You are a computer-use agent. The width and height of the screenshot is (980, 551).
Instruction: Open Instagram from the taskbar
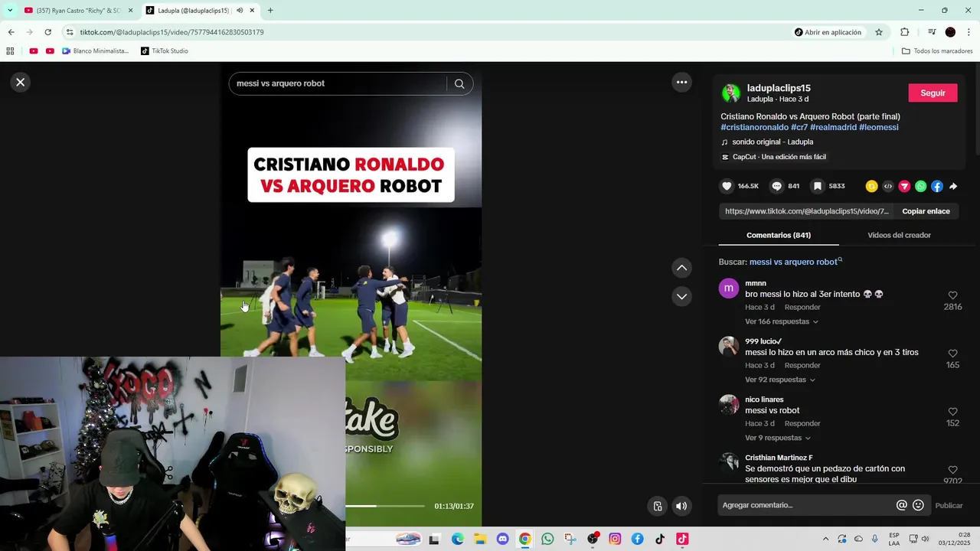click(615, 539)
